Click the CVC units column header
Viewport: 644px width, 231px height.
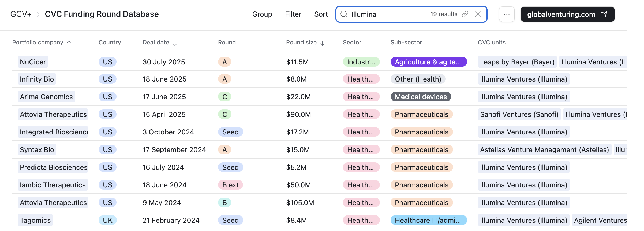tap(492, 42)
